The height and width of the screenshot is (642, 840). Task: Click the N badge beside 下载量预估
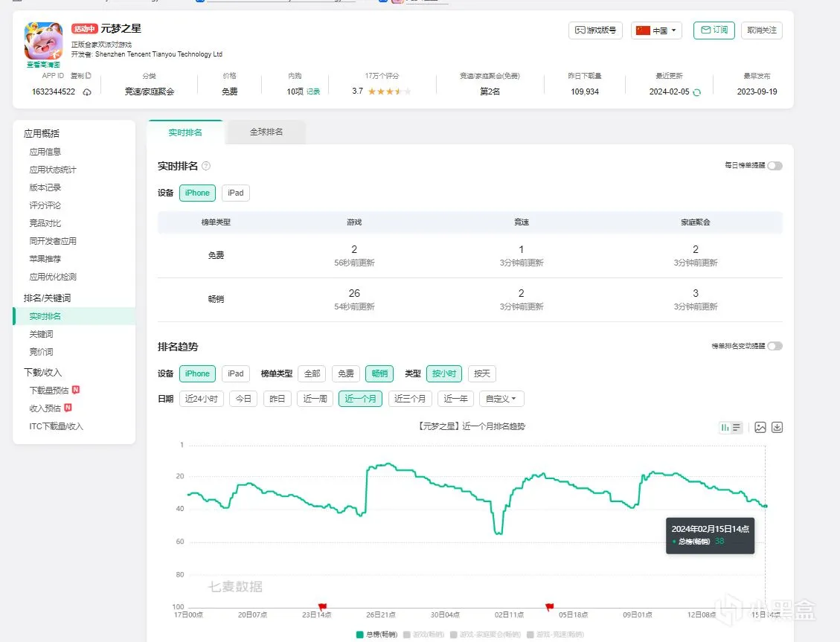(x=76, y=390)
